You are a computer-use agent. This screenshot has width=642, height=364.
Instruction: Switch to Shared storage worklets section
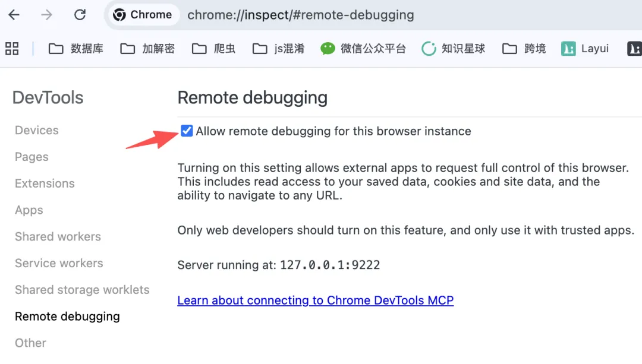tap(82, 290)
